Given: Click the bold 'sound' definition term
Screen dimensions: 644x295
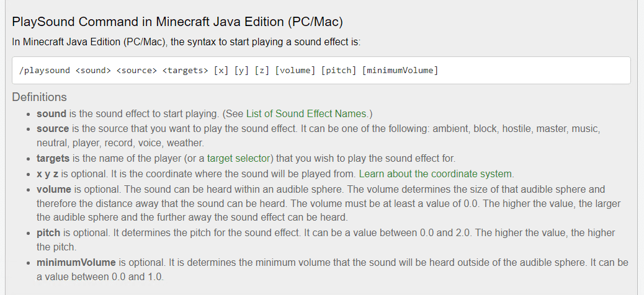Looking at the screenshot, I should click(x=51, y=114).
